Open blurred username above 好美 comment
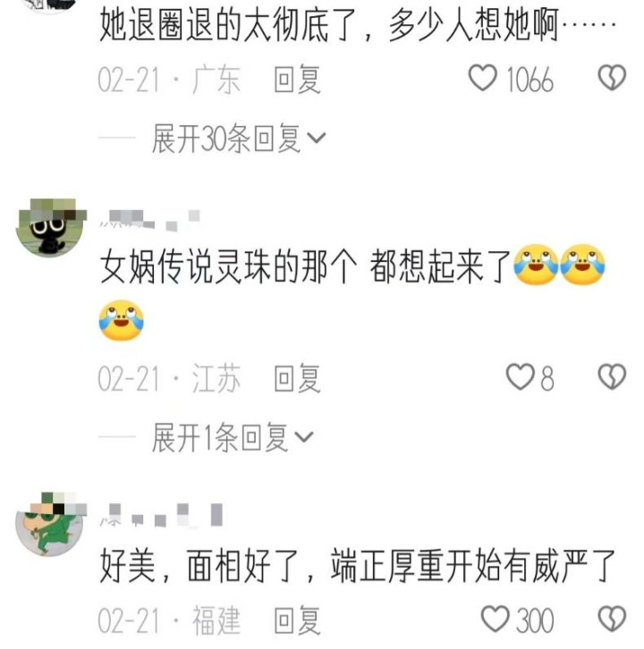This screenshot has width=644, height=649. (x=162, y=515)
